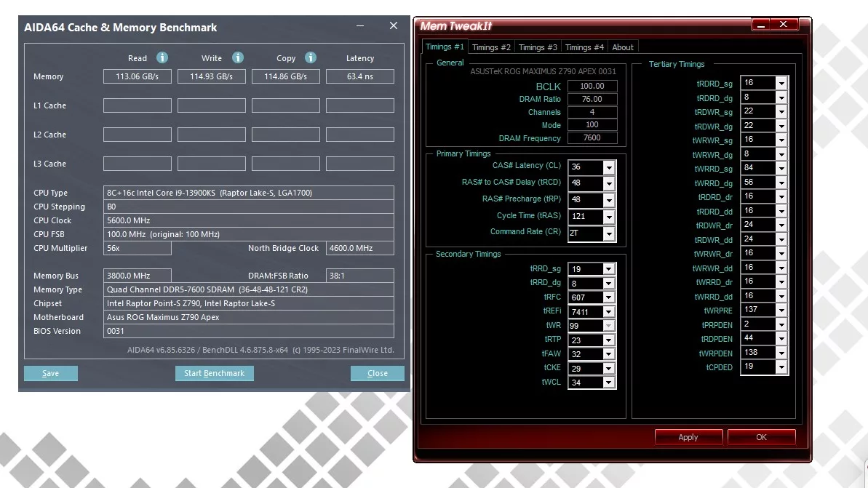This screenshot has height=488, width=868.
Task: Open the tCKE dropdown
Action: [608, 369]
